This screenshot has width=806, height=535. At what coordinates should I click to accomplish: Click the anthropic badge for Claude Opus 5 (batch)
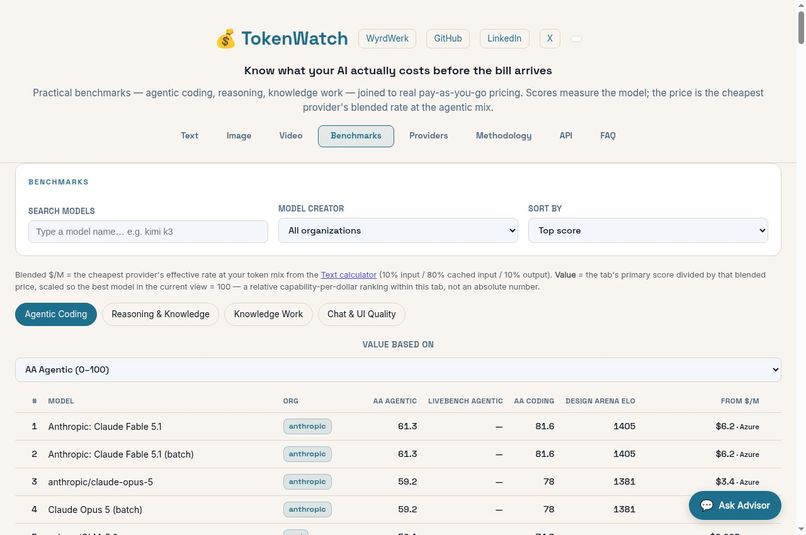click(x=307, y=510)
